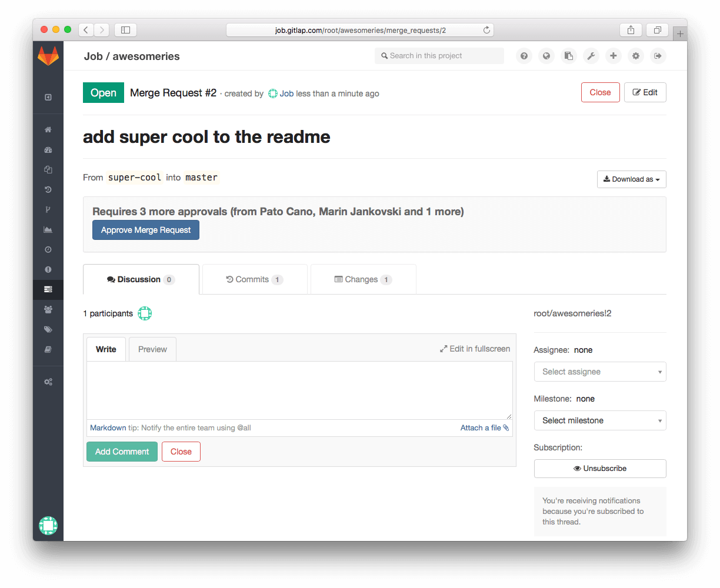Screen dimensions: 720x588
Task: Open the tags icon in sidebar
Action: pos(48,329)
